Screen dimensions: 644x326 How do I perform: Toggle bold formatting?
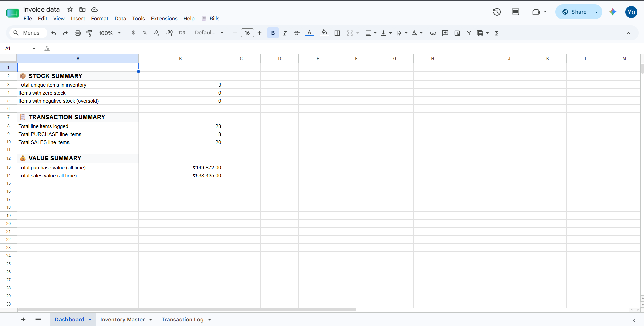(273, 33)
